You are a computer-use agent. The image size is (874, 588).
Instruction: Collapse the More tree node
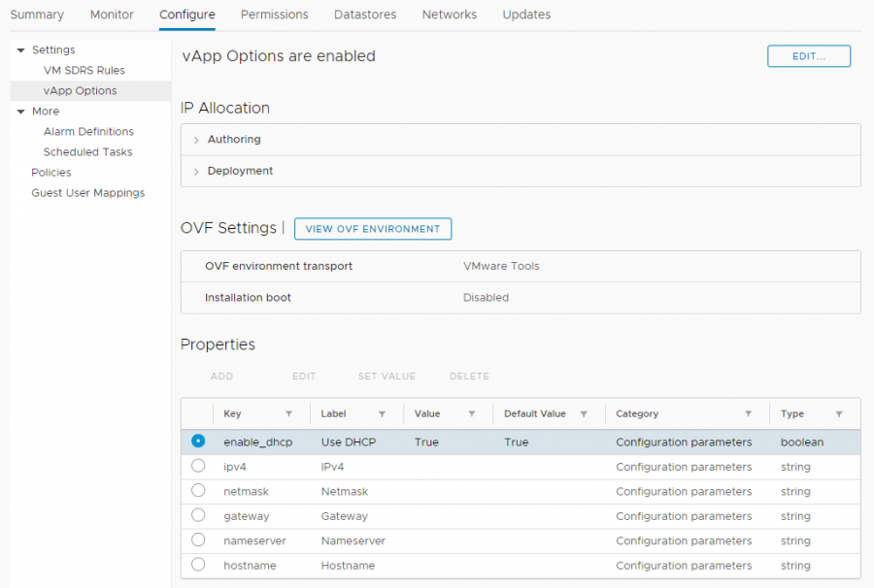point(20,112)
